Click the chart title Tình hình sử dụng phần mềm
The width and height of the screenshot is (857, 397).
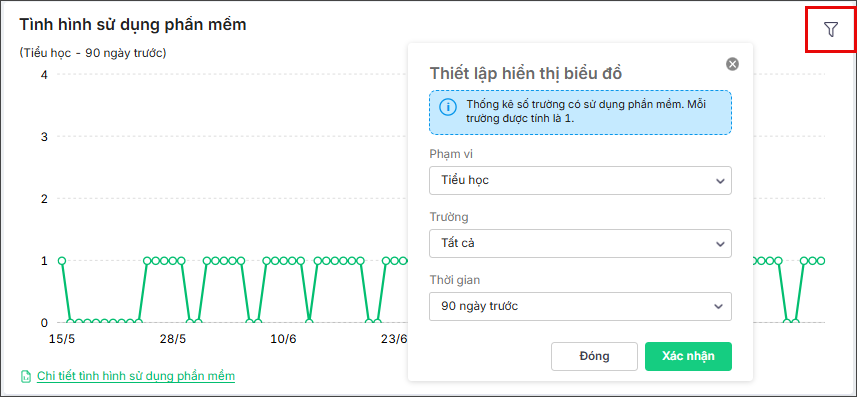[x=133, y=25]
